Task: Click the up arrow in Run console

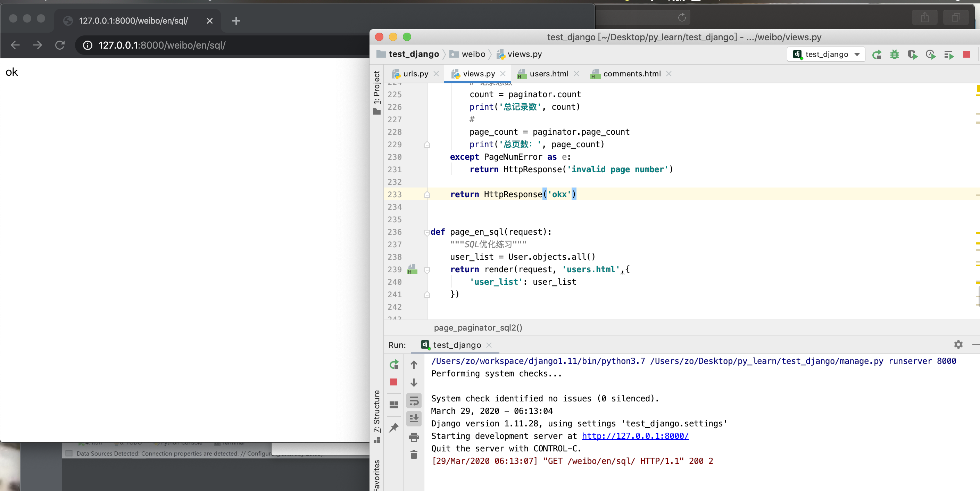Action: 414,364
